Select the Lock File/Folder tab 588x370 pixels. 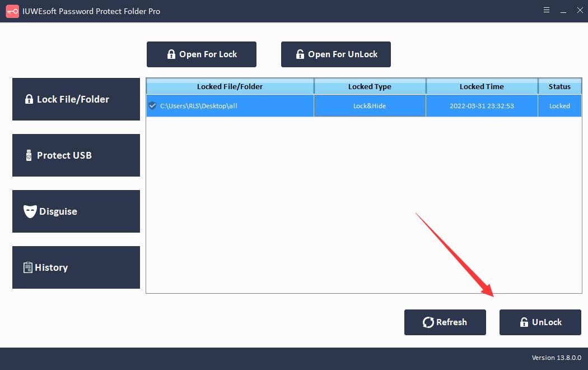(x=76, y=99)
